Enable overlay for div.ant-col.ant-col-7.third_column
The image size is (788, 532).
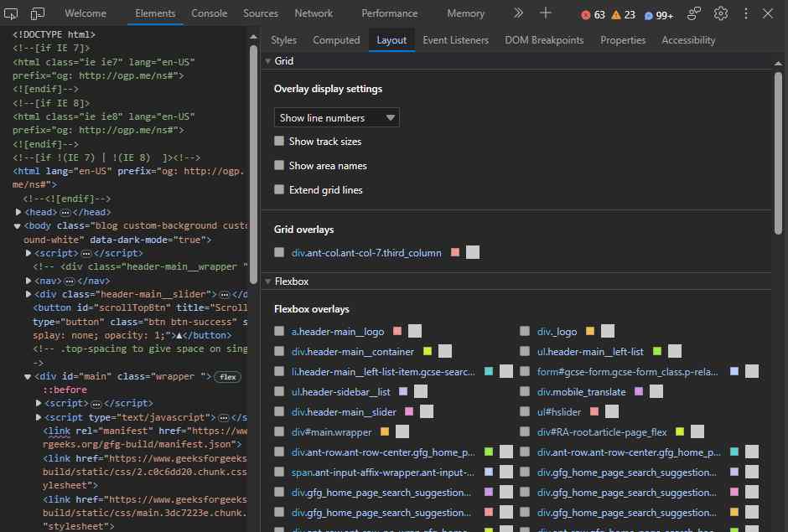click(280, 253)
